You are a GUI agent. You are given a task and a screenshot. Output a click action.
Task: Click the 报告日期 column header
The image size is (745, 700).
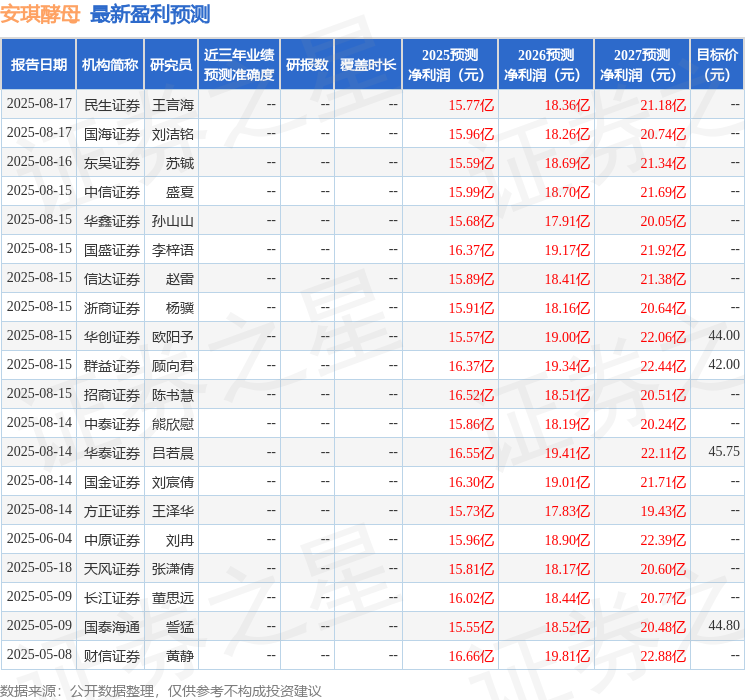point(38,65)
